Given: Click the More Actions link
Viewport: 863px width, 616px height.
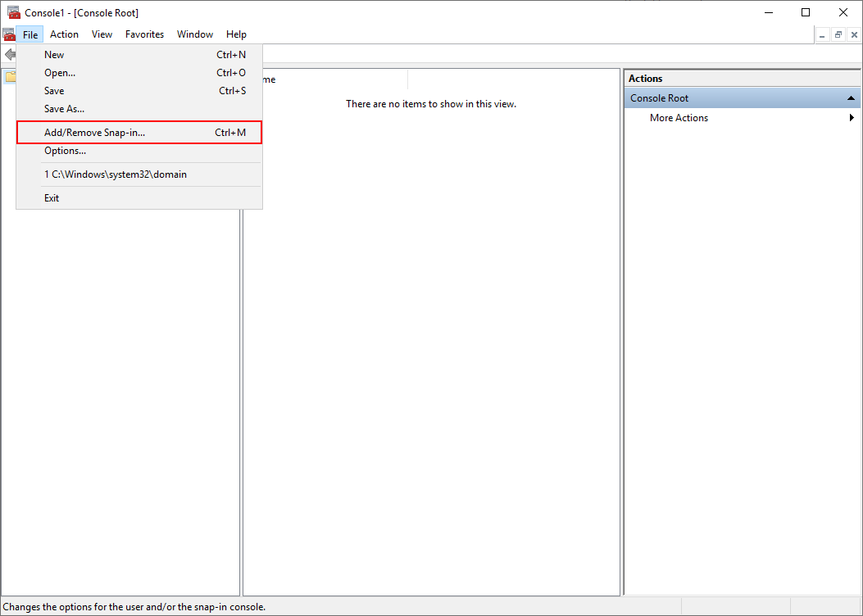Looking at the screenshot, I should 679,118.
